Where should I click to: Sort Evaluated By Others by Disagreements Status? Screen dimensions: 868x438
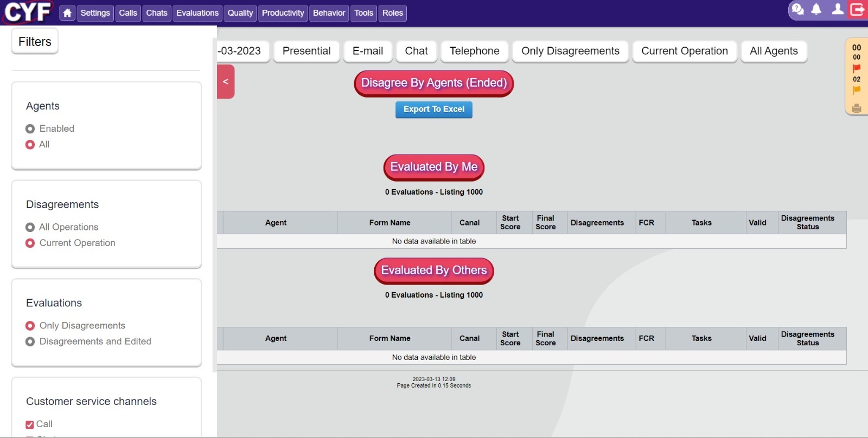point(812,339)
